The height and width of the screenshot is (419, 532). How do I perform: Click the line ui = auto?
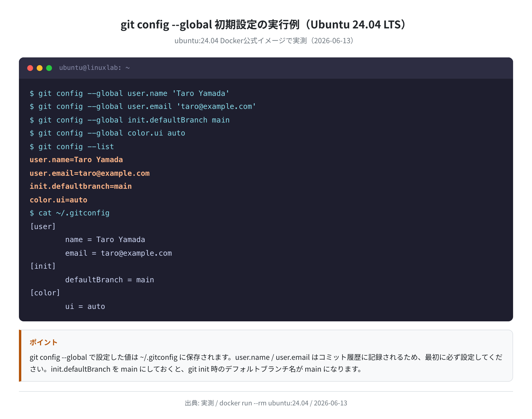(x=85, y=307)
